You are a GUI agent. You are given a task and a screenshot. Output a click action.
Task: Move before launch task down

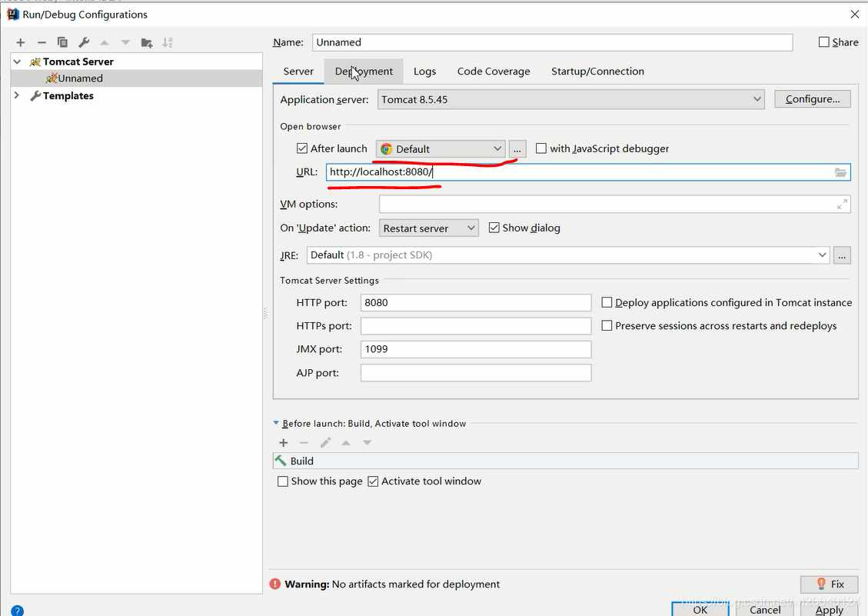[367, 443]
